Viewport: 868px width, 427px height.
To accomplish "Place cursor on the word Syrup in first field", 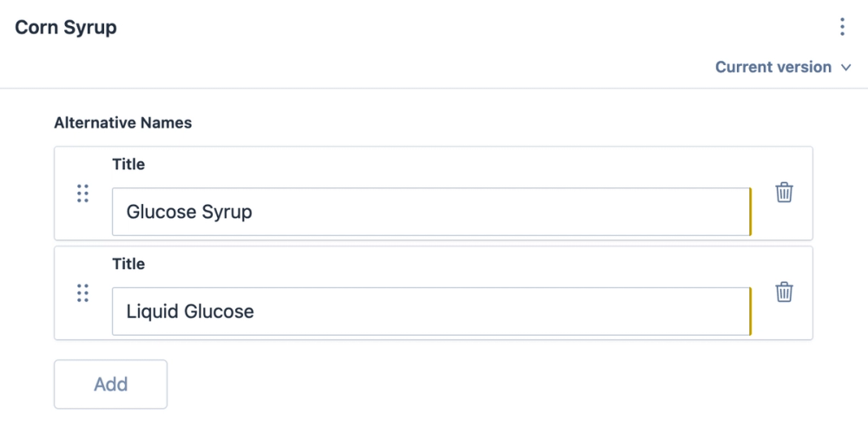I will (x=227, y=212).
